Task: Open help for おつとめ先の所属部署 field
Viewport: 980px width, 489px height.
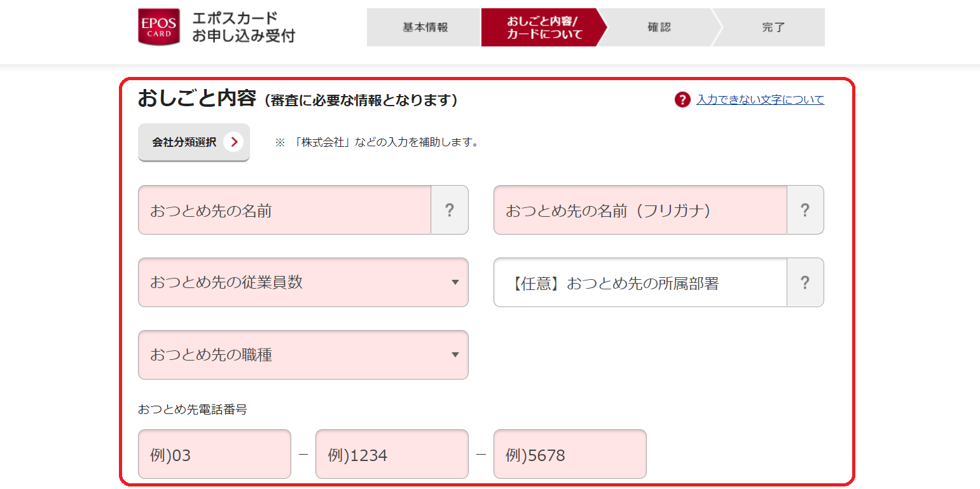Action: [x=805, y=282]
